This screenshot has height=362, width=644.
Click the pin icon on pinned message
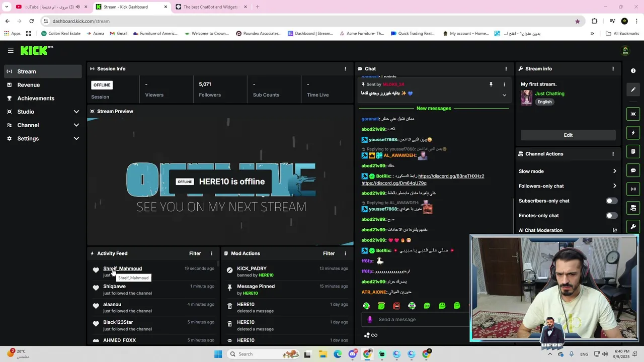click(x=491, y=84)
